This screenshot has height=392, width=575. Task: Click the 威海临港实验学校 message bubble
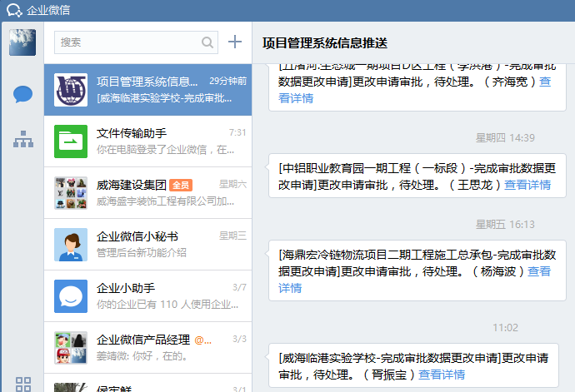(413, 365)
